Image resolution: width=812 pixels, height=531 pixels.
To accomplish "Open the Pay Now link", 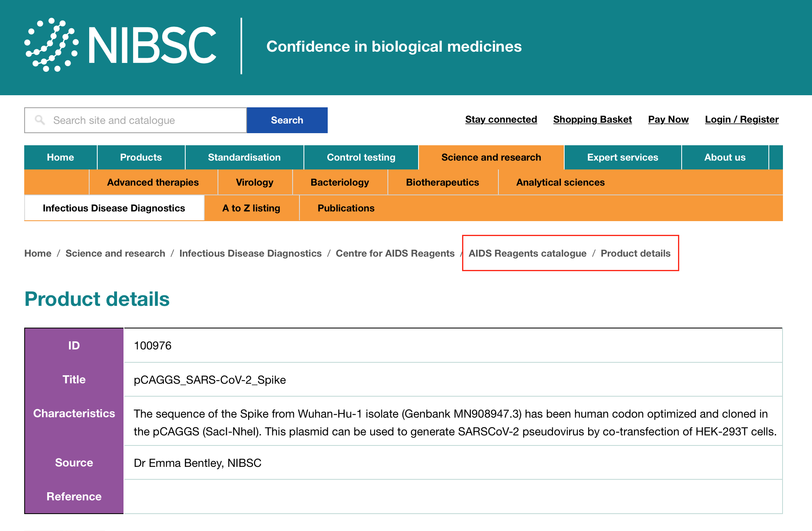I will 668,119.
